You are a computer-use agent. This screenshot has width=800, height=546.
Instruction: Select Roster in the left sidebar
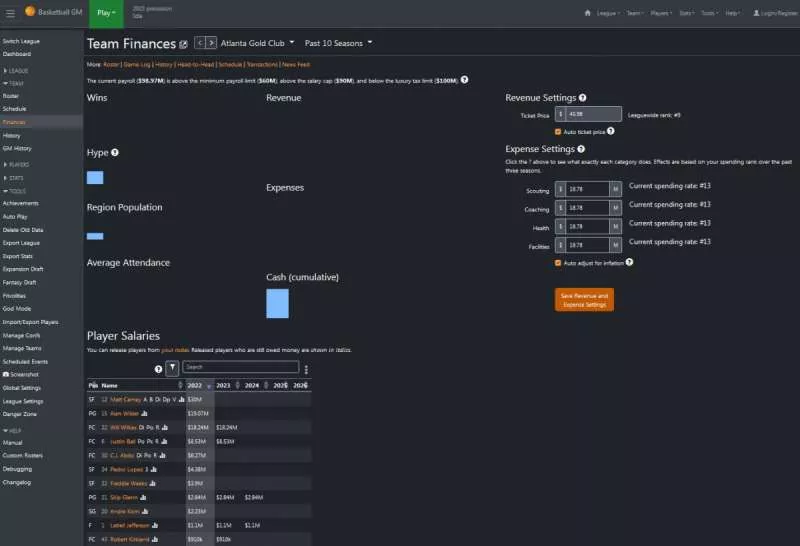tap(11, 95)
